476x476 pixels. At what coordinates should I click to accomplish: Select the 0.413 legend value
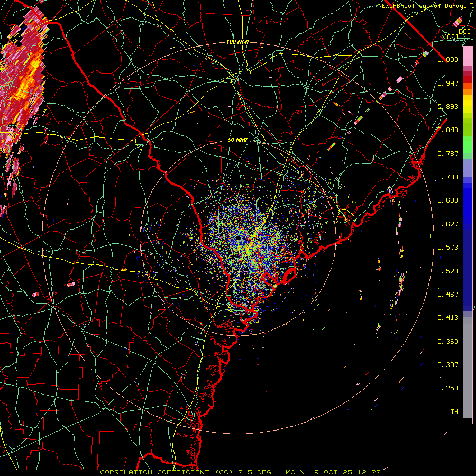click(448, 318)
